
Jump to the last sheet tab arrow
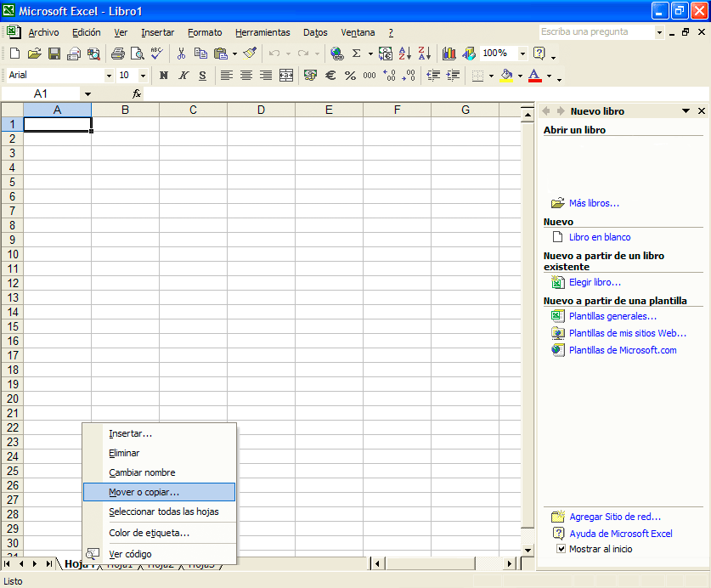[49, 564]
